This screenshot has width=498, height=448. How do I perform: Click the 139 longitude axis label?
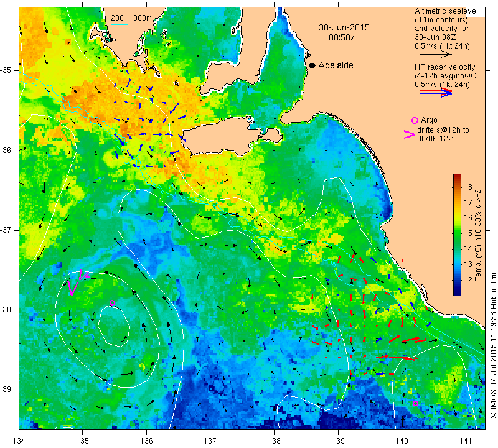[x=338, y=441]
